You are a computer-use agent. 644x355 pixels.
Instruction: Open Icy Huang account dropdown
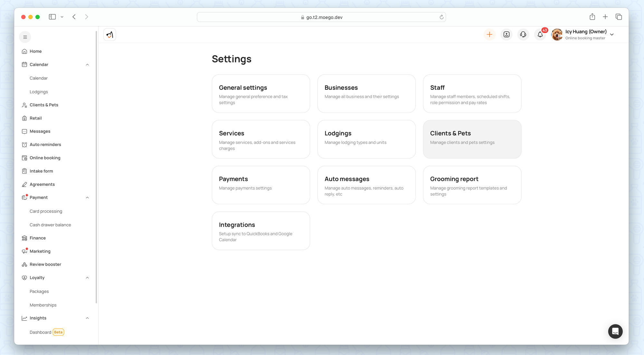click(x=612, y=34)
